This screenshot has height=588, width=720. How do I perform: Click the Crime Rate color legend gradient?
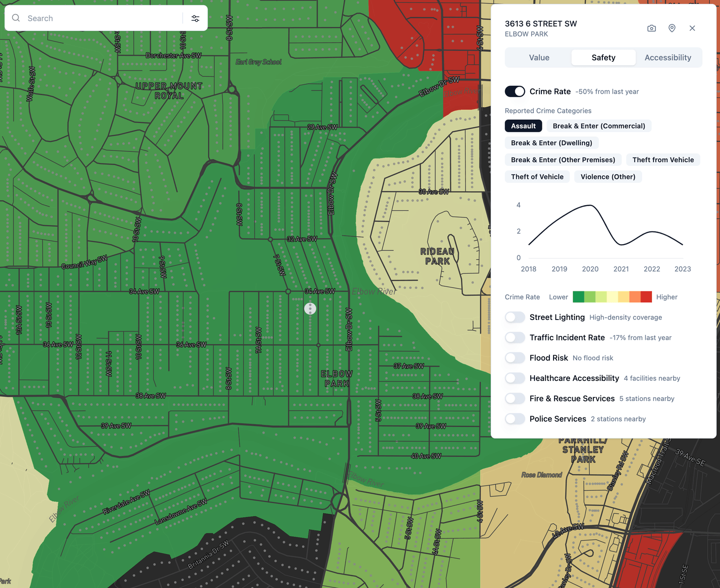612,297
